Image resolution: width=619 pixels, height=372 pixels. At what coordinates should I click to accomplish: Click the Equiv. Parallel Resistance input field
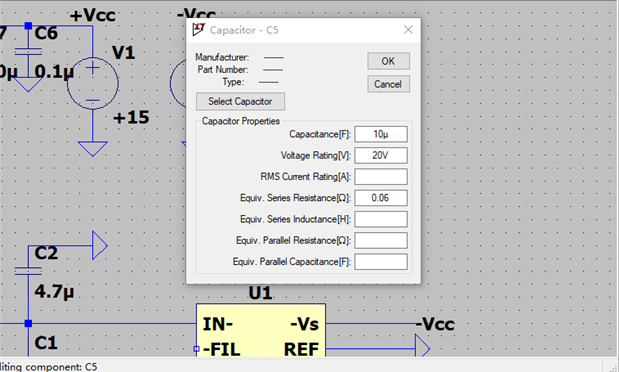(x=381, y=240)
